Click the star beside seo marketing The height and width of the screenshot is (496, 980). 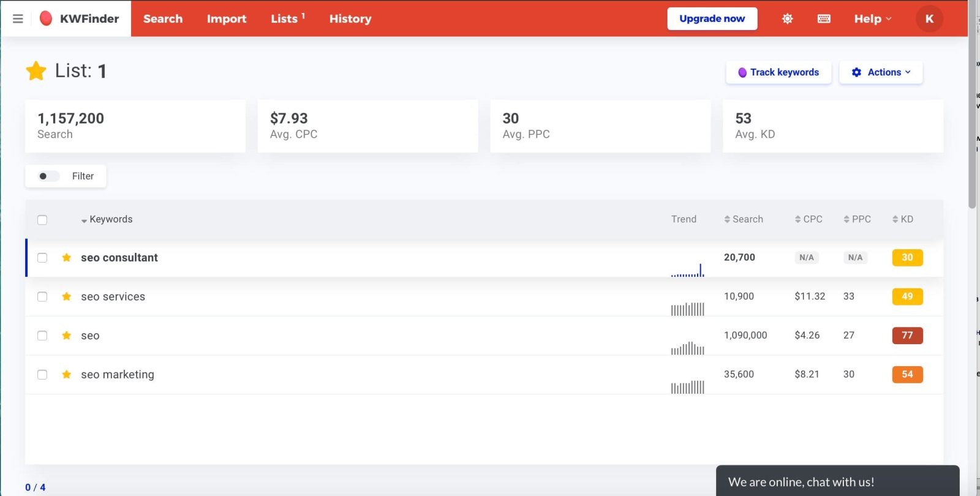[67, 374]
